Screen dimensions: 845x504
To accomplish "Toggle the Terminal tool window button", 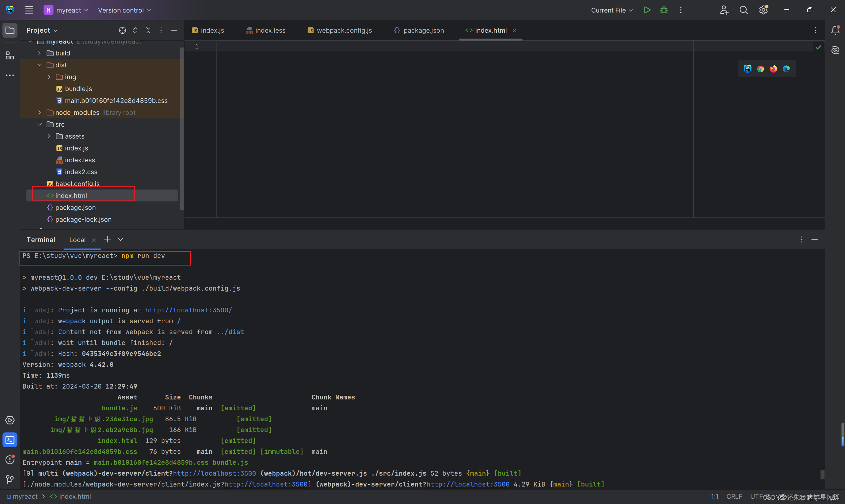I will point(10,440).
